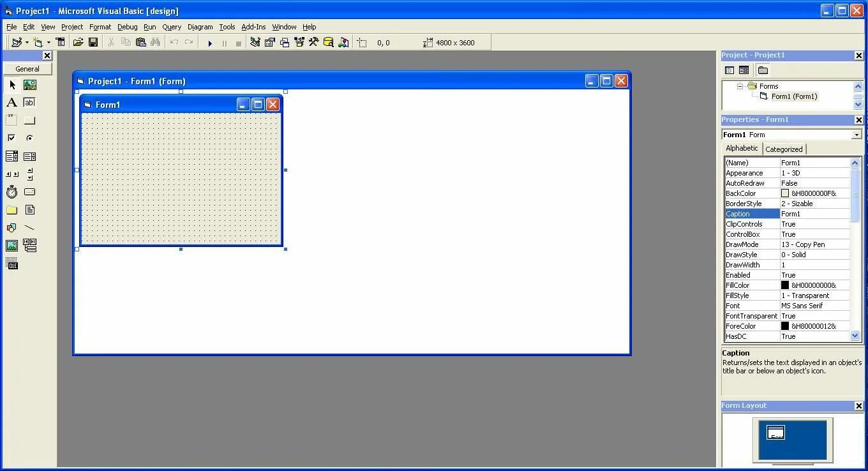Image resolution: width=868 pixels, height=471 pixels.
Task: Select the horizontal scroll bar tool
Action: coord(12,174)
